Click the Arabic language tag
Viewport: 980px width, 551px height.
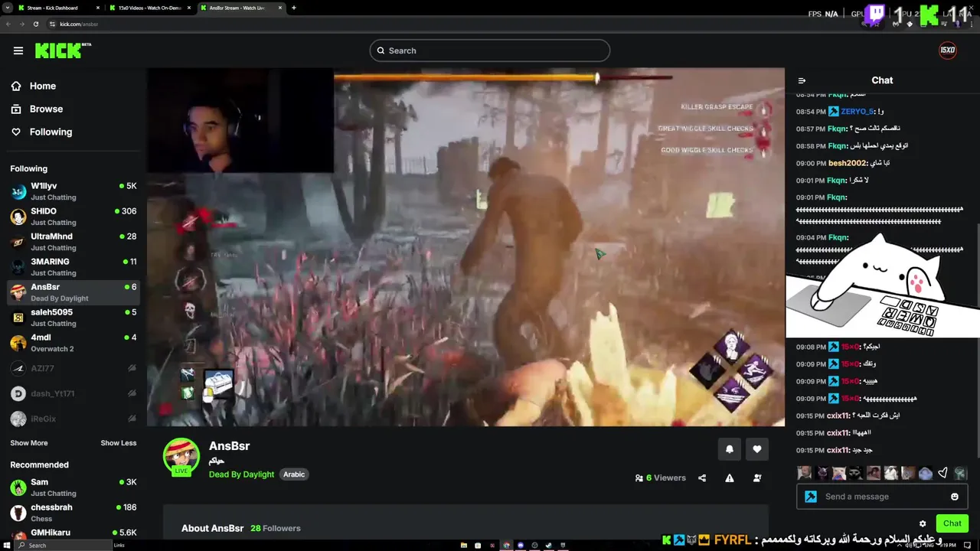[294, 474]
